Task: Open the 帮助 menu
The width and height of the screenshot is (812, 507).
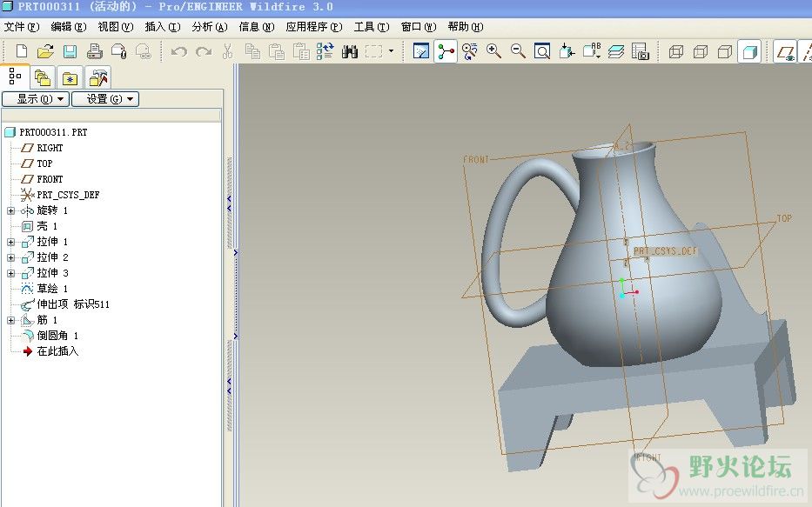Action: (x=466, y=27)
